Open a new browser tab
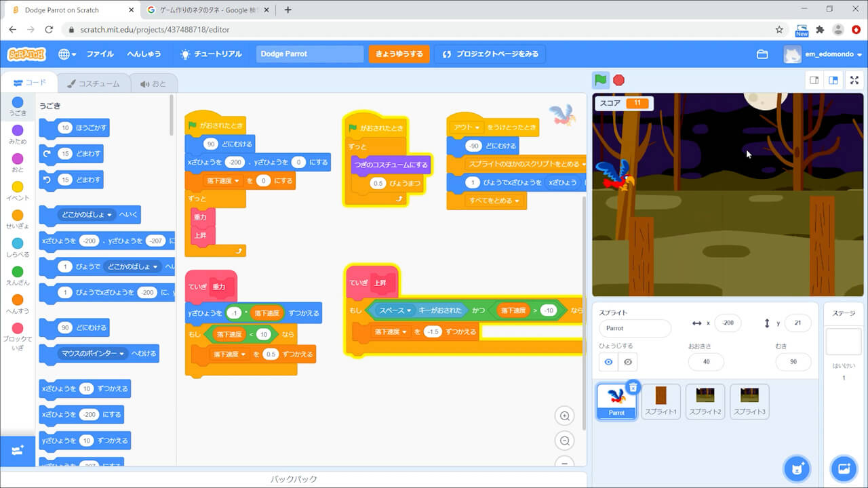The width and height of the screenshot is (868, 488). coord(288,10)
